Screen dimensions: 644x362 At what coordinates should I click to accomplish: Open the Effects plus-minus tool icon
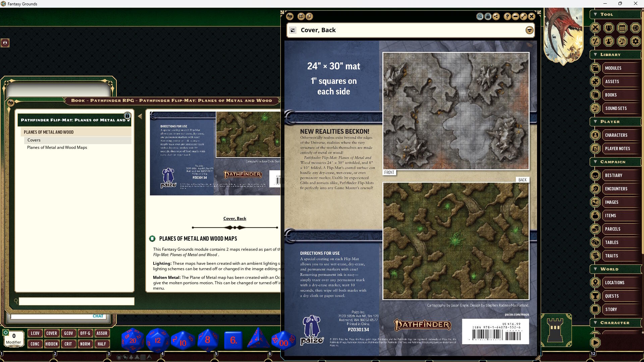pyautogui.click(x=595, y=41)
